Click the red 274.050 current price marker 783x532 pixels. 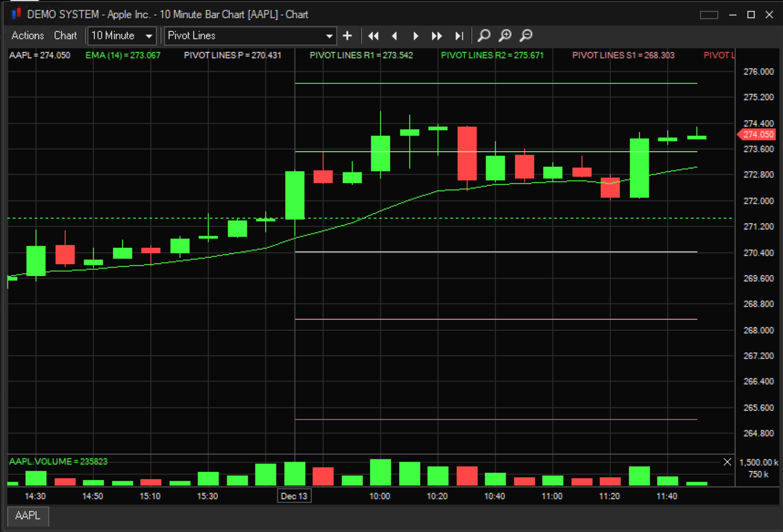click(x=757, y=134)
